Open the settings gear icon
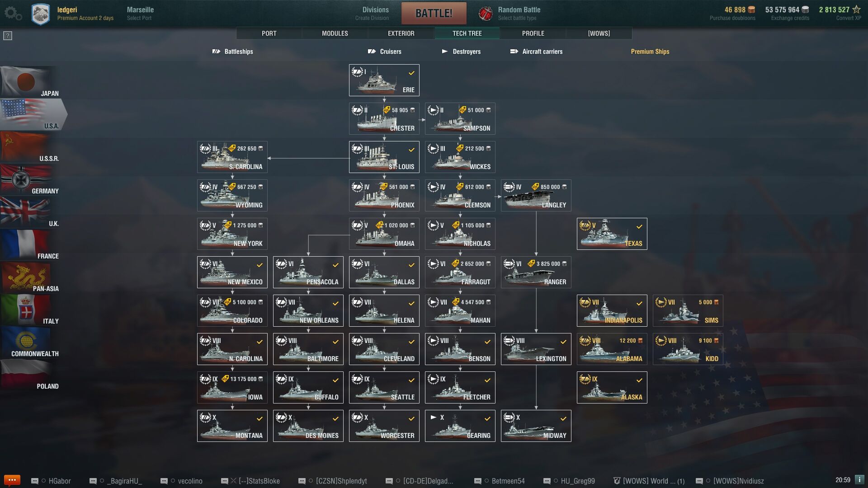This screenshot has height=488, width=868. [13, 14]
